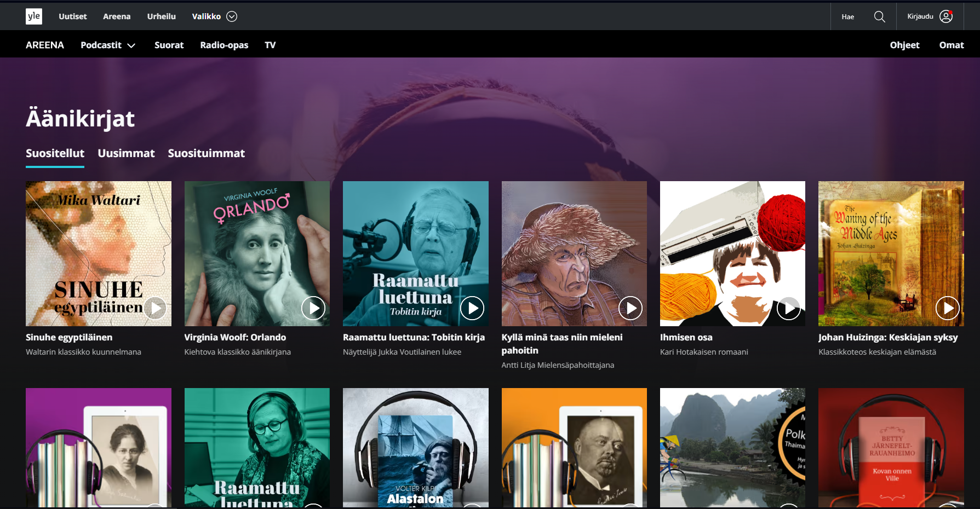980x509 pixels.
Task: Click 'Kiehtova klassikko äänikirjana' description
Action: (x=237, y=352)
